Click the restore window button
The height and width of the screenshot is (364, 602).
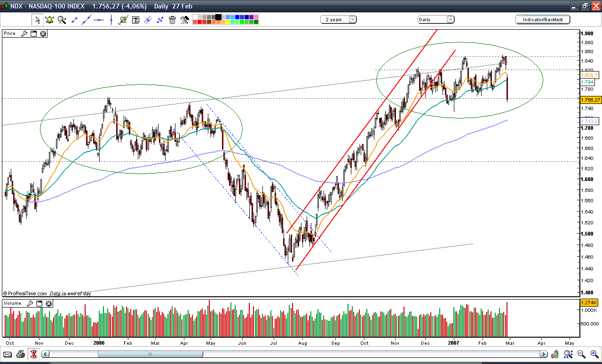[585, 6]
